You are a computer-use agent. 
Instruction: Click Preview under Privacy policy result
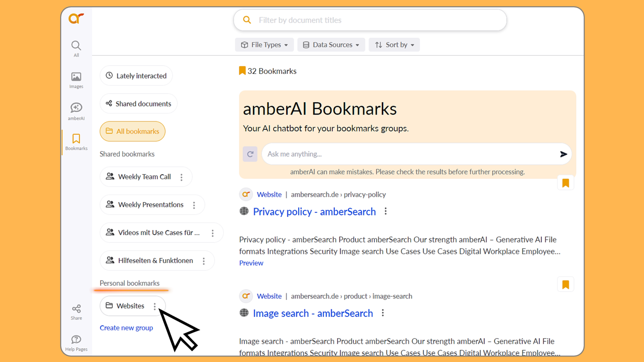(251, 263)
